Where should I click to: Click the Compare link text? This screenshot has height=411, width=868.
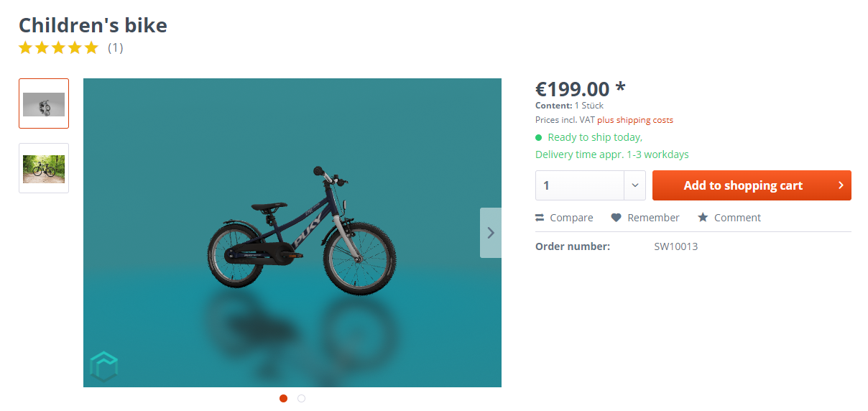point(571,218)
